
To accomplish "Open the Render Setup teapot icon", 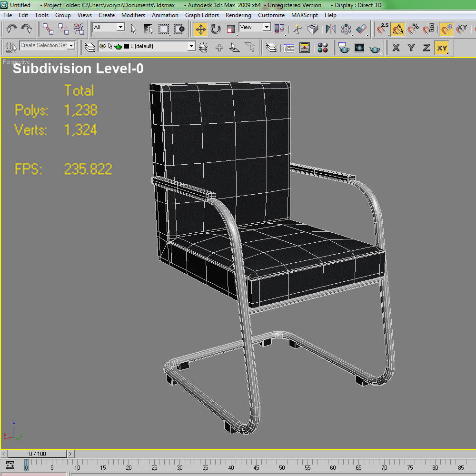I will tap(344, 47).
